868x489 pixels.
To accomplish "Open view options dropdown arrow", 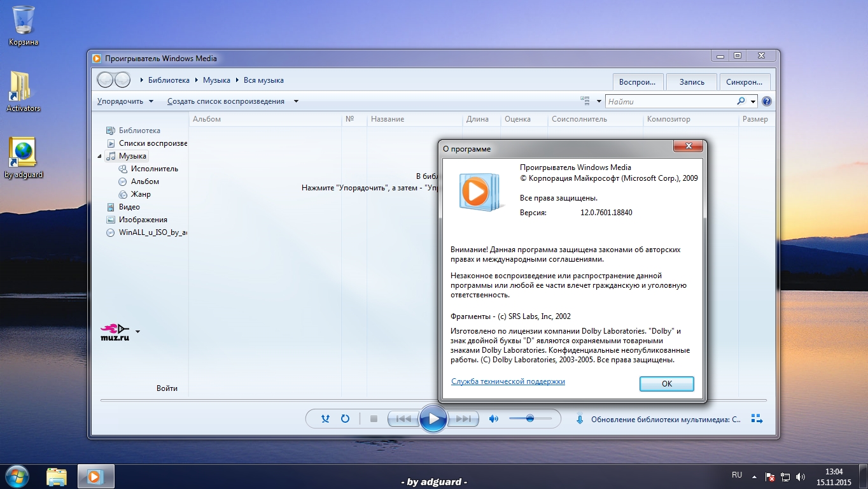I will [x=598, y=101].
